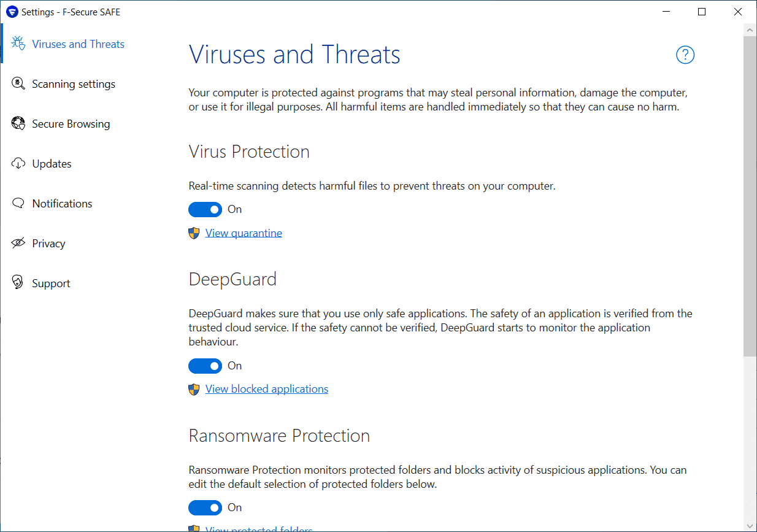
Task: Click the Virus Protection heading
Action: coord(249,152)
